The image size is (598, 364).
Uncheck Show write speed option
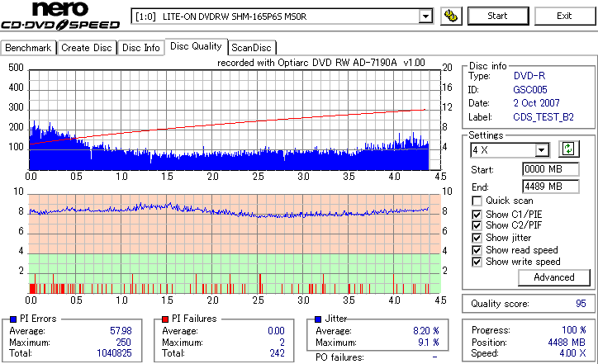click(x=477, y=262)
